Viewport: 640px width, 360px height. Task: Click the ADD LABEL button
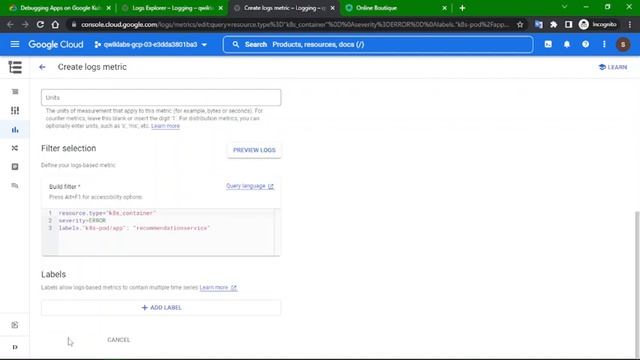point(161,308)
